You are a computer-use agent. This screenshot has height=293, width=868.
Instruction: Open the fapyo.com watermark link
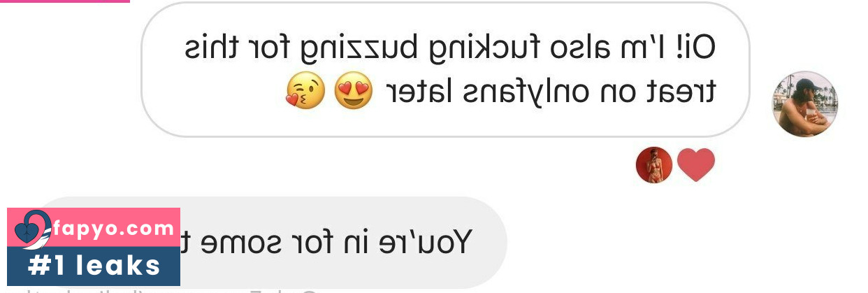click(x=113, y=229)
